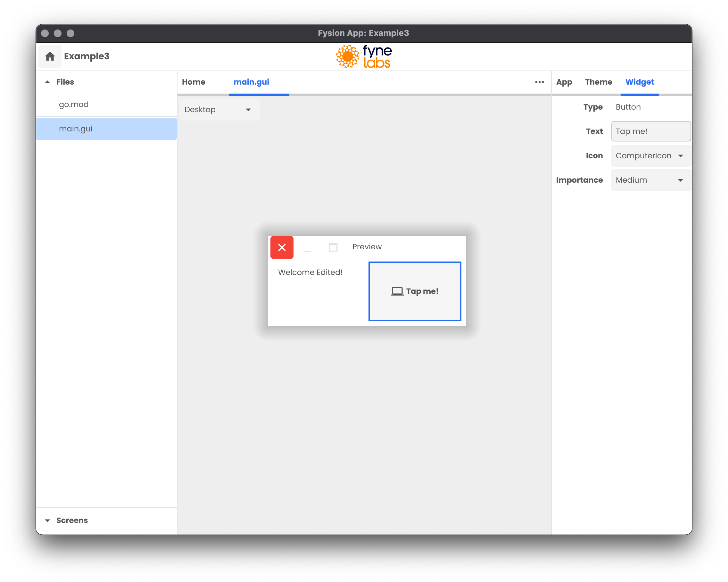Viewport: 728px width, 582px height.
Task: Open the Importance Medium dropdown
Action: 650,180
